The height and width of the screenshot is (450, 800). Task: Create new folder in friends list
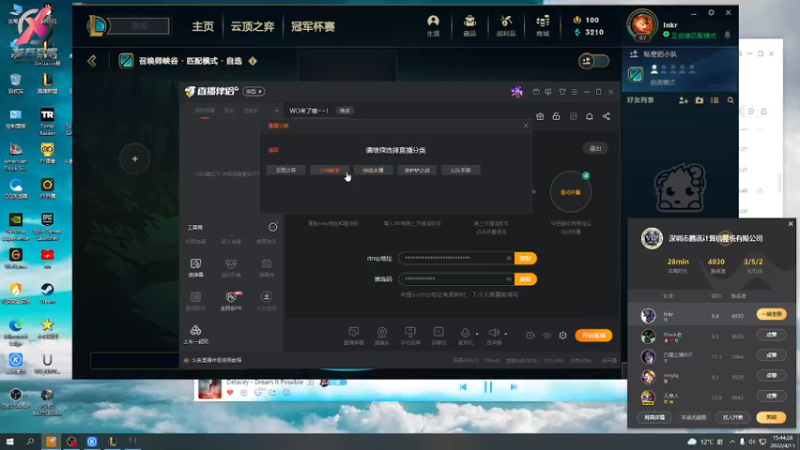699,101
